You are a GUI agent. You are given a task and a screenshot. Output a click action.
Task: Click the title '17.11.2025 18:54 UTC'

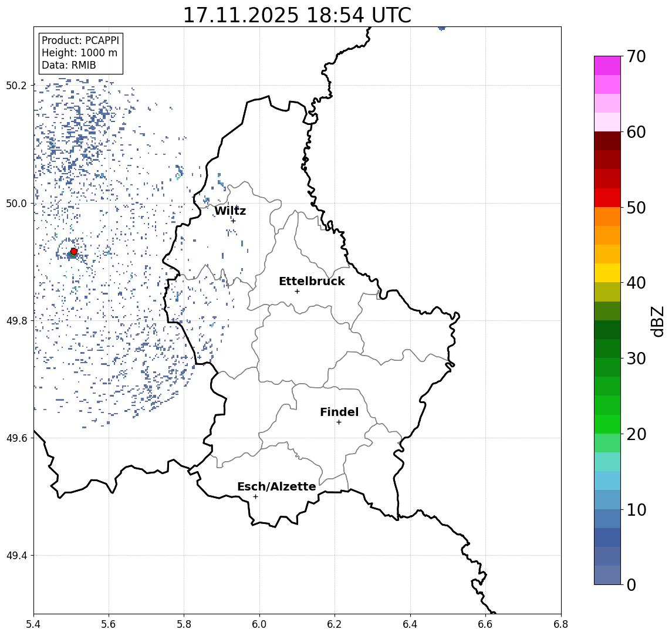297,15
